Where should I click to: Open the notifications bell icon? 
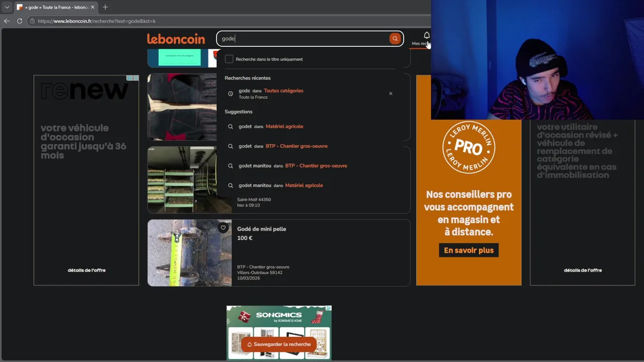pos(427,35)
